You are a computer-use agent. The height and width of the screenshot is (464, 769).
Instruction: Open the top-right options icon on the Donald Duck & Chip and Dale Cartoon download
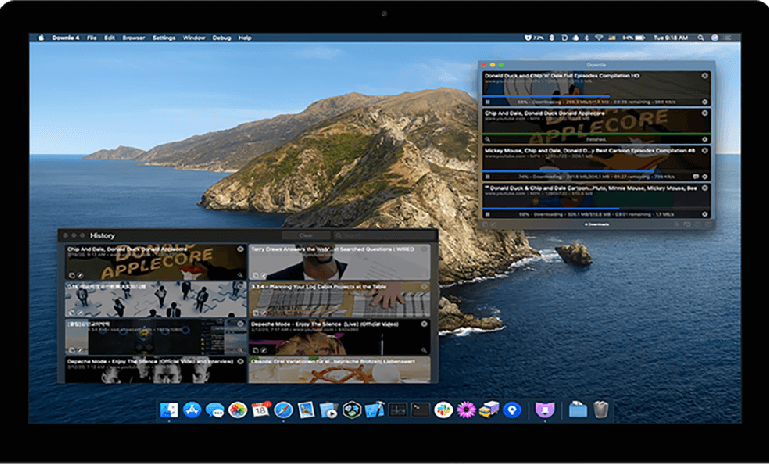tap(705, 188)
